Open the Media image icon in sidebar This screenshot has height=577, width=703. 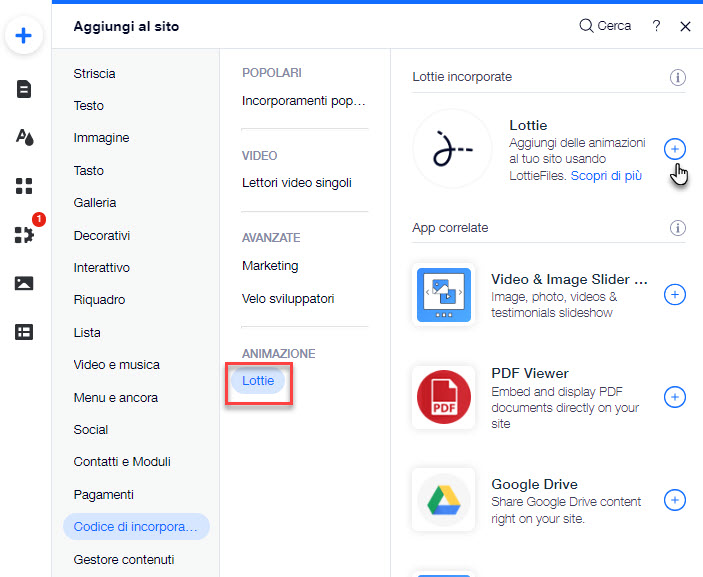point(24,283)
